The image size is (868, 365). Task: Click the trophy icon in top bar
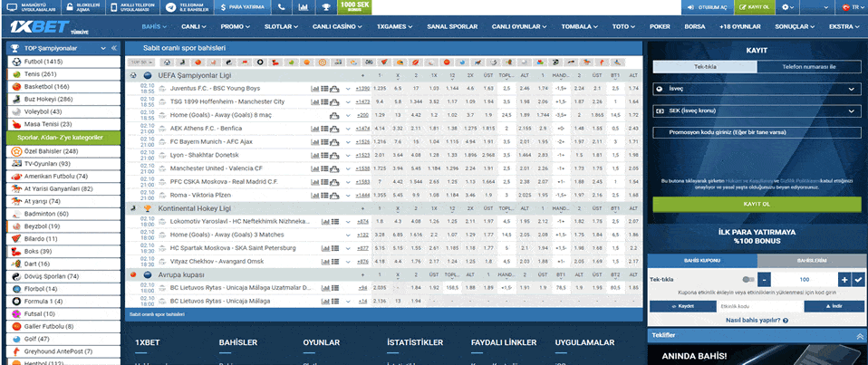pos(326,7)
